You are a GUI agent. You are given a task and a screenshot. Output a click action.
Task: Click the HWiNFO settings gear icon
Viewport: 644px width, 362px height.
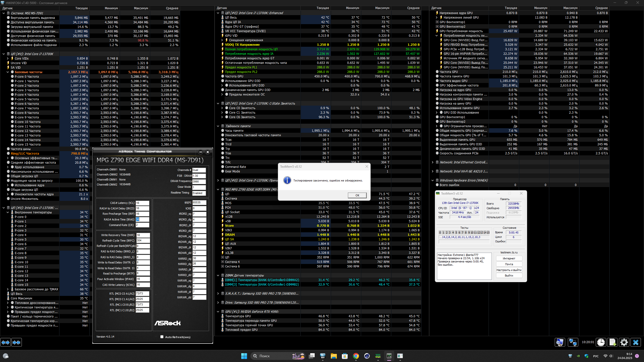[x=624, y=342]
